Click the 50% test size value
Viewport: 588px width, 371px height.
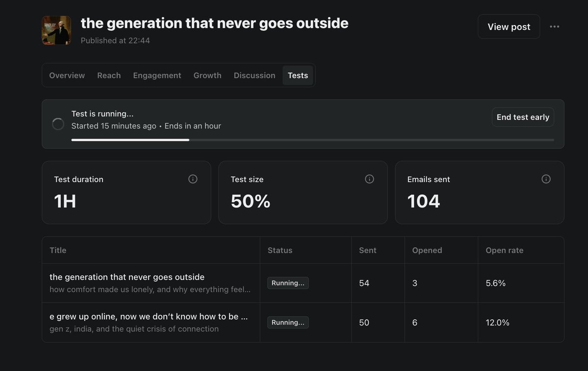tap(250, 201)
